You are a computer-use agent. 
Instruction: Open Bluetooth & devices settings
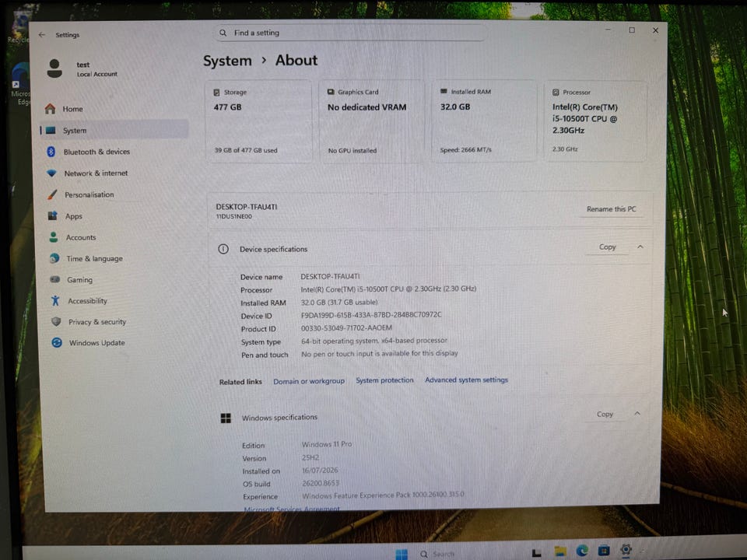pyautogui.click(x=89, y=152)
